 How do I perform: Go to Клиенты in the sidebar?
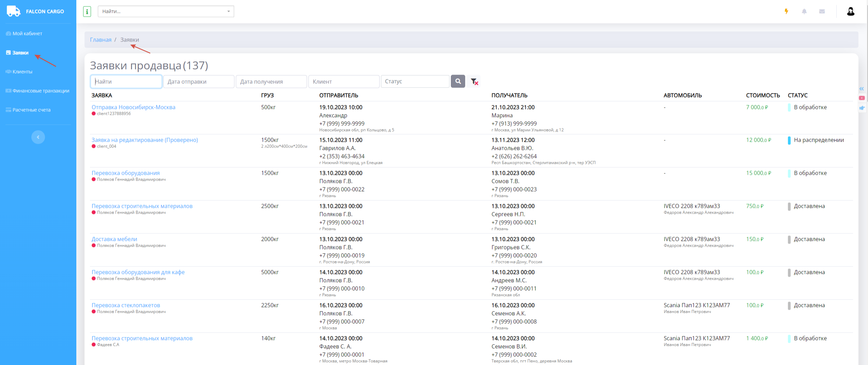[x=22, y=72]
